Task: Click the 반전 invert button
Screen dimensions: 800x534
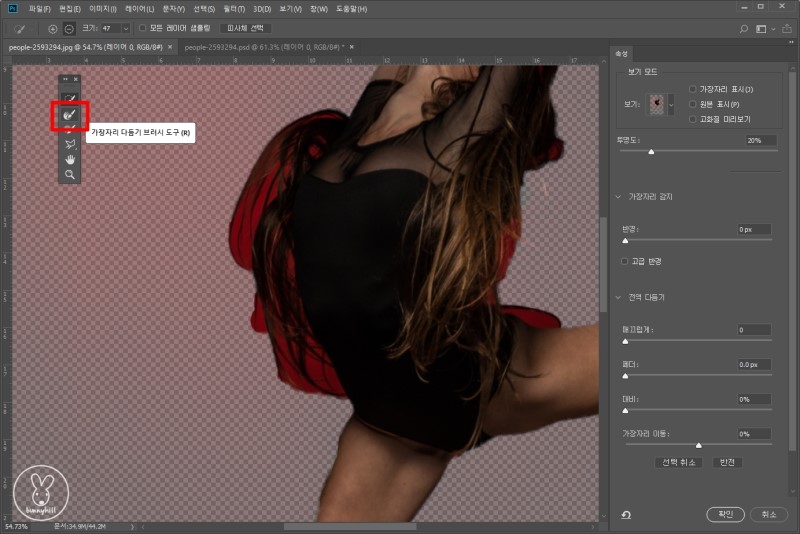Action: click(x=727, y=462)
